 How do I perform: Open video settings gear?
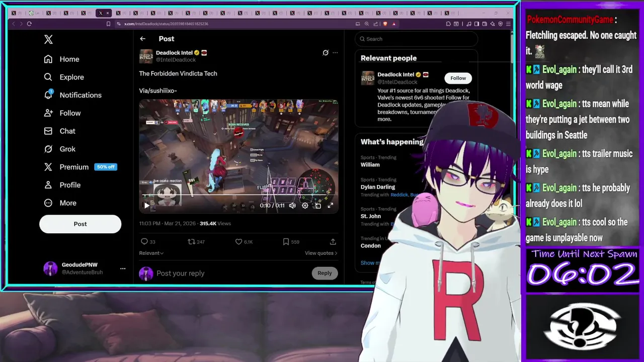coord(305,205)
